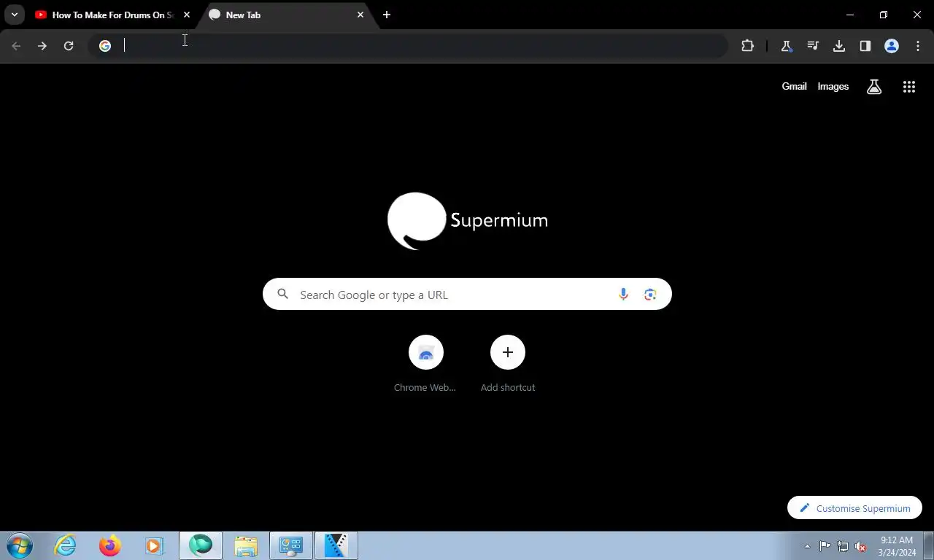
Task: Open the network tray icon
Action: pos(843,546)
